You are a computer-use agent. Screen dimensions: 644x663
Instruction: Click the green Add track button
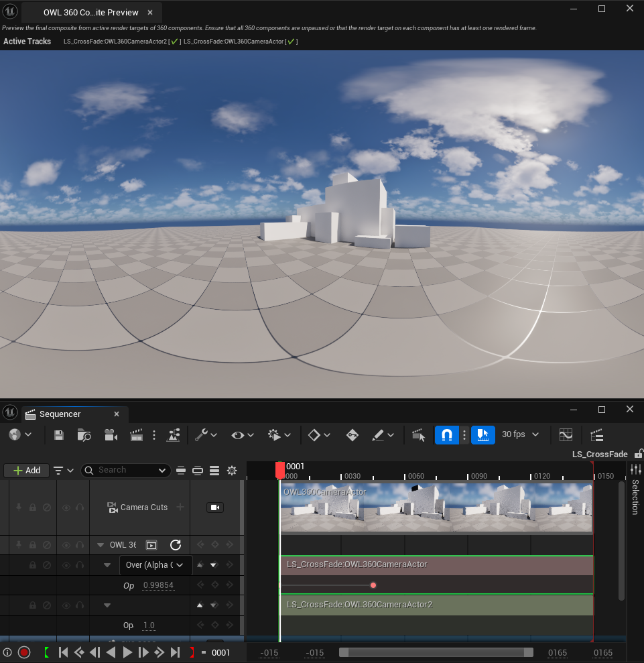pos(27,471)
